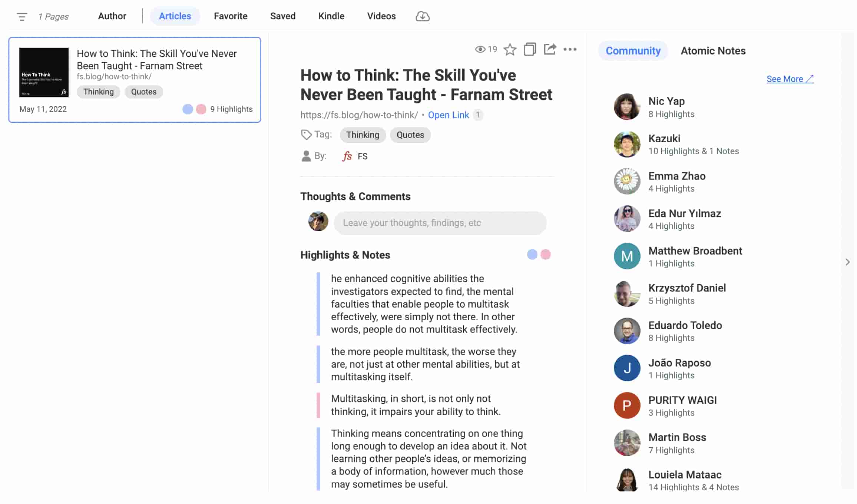Click the Open Link hyperlink

(449, 115)
